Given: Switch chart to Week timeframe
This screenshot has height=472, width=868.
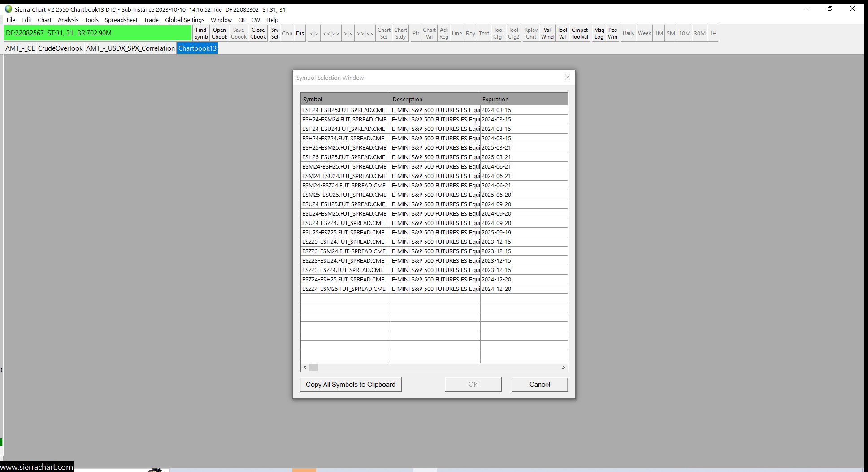Looking at the screenshot, I should coord(645,33).
